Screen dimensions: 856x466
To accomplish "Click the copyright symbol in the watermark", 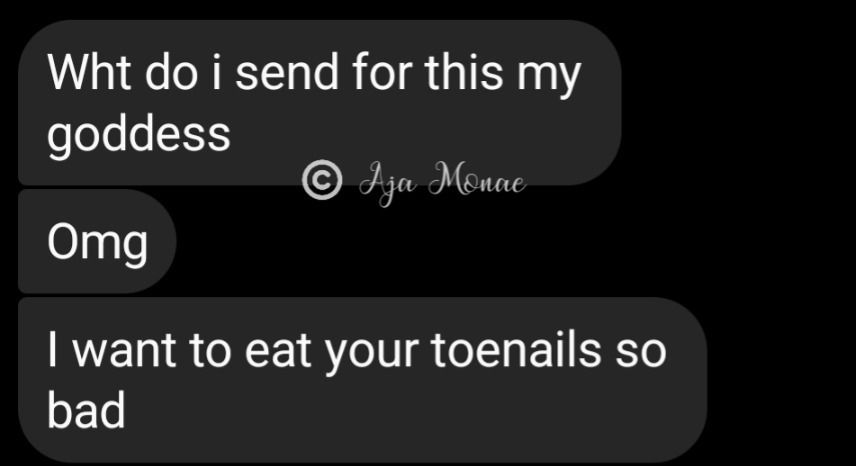I will [x=322, y=180].
